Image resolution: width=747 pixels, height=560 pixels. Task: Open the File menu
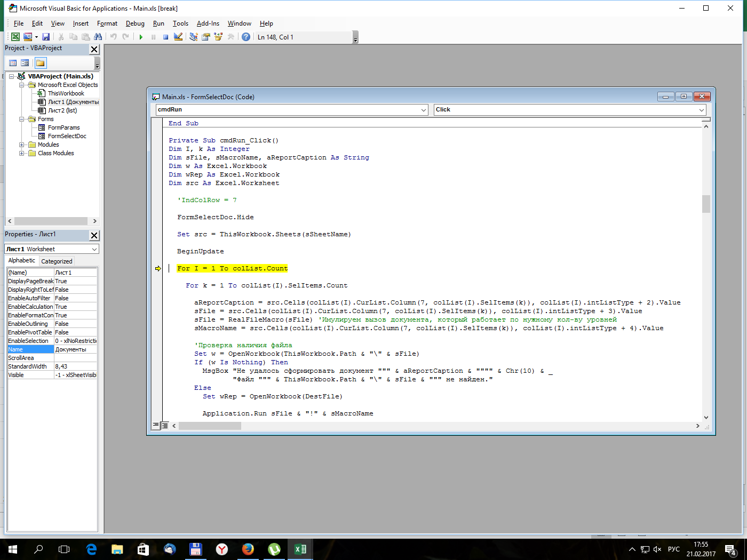pyautogui.click(x=19, y=23)
